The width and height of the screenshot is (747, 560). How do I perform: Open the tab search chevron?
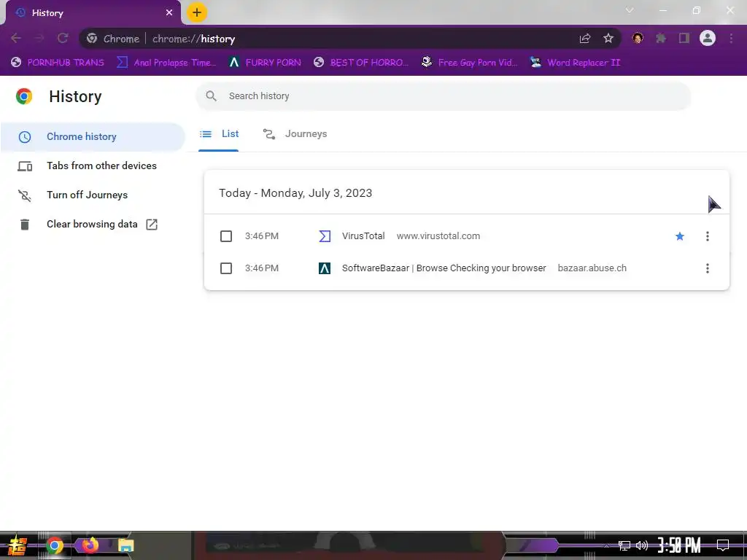630,10
